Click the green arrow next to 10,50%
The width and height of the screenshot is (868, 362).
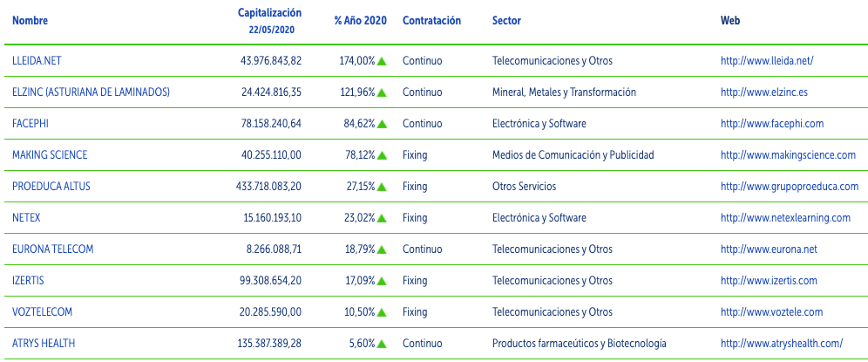coord(382,312)
